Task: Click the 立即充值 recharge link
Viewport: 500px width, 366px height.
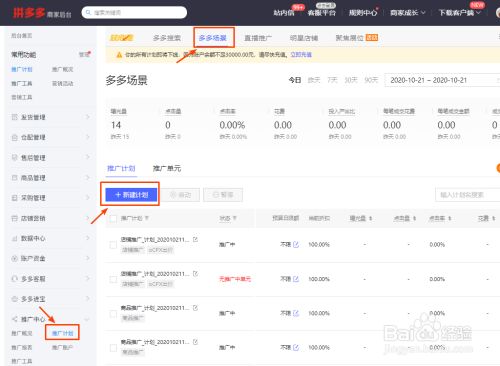Action: point(301,55)
